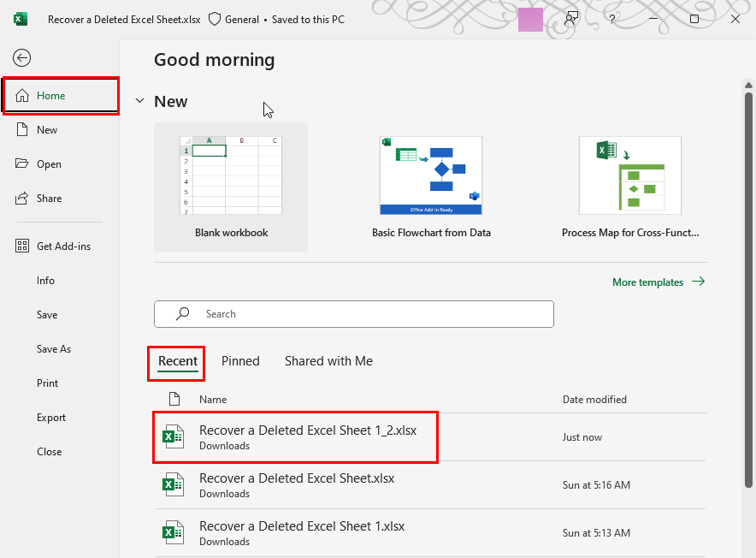
Task: Open the feedback person icon
Action: [571, 20]
